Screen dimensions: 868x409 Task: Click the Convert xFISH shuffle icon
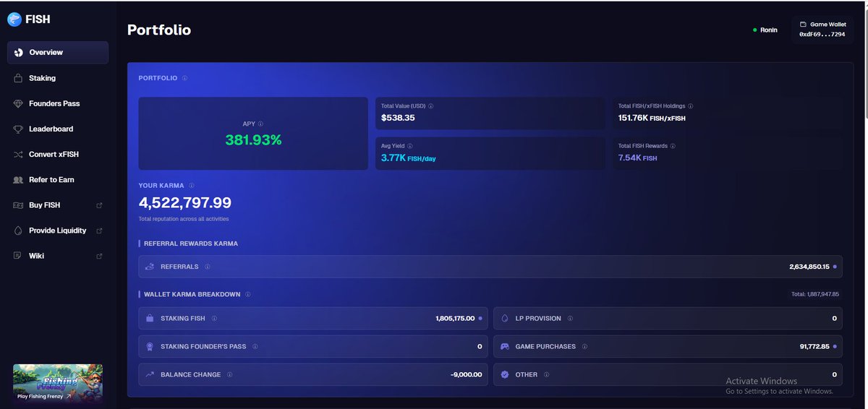coord(18,154)
